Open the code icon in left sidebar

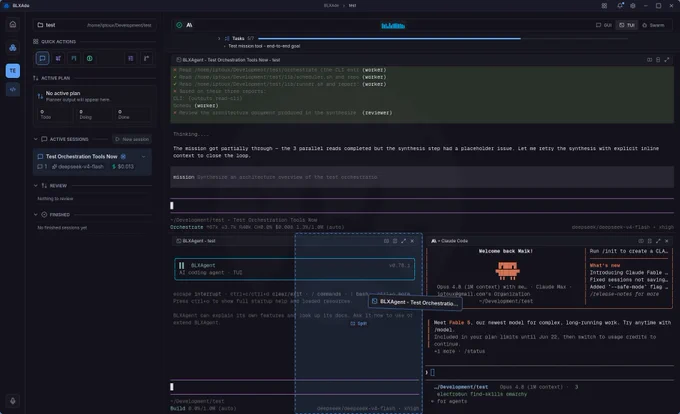tap(13, 89)
